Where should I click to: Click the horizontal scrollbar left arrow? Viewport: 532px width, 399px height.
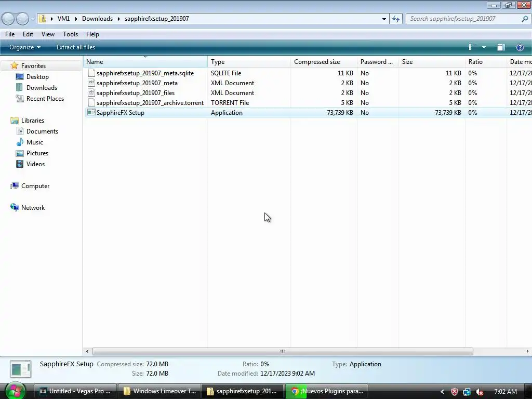[x=87, y=352]
